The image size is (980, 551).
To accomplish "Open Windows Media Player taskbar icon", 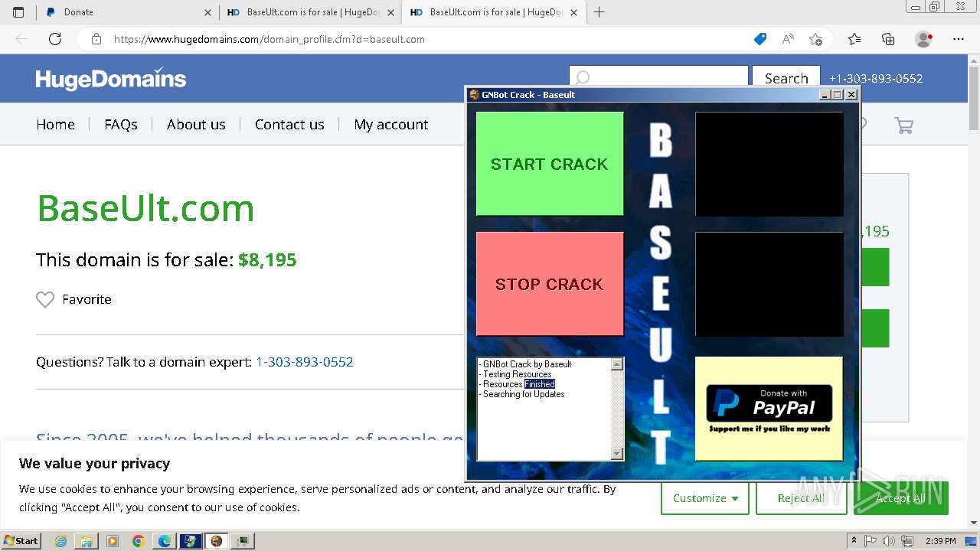I will pos(113,541).
